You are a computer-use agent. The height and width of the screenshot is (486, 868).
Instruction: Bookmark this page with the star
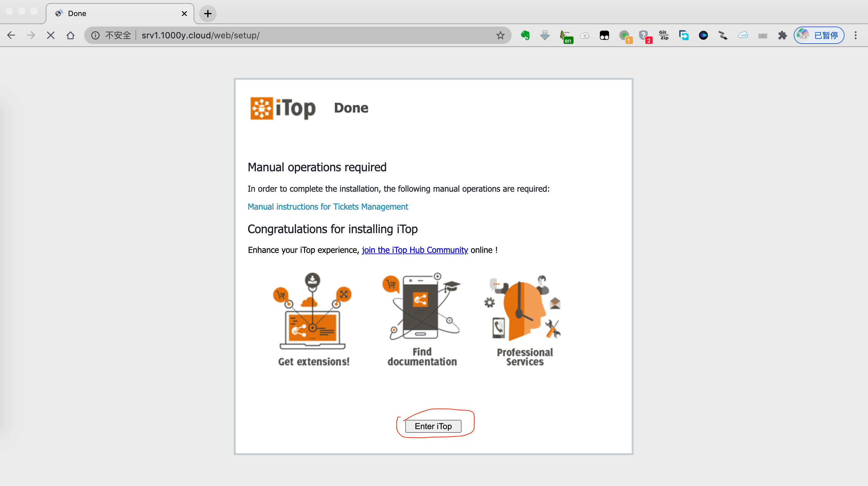(x=501, y=35)
